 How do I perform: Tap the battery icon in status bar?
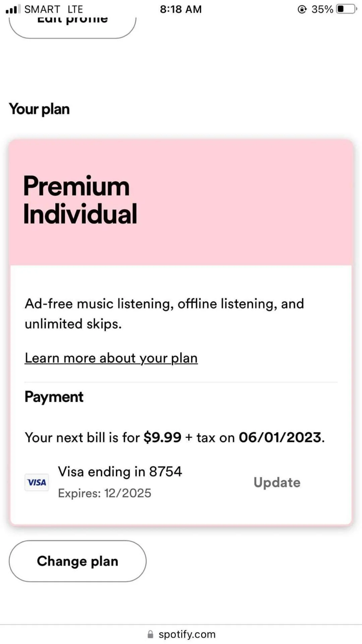pos(347,9)
